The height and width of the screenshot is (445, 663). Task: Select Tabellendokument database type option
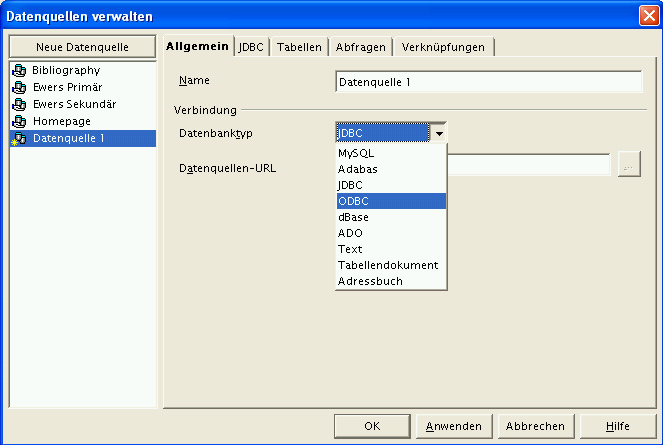(x=391, y=265)
